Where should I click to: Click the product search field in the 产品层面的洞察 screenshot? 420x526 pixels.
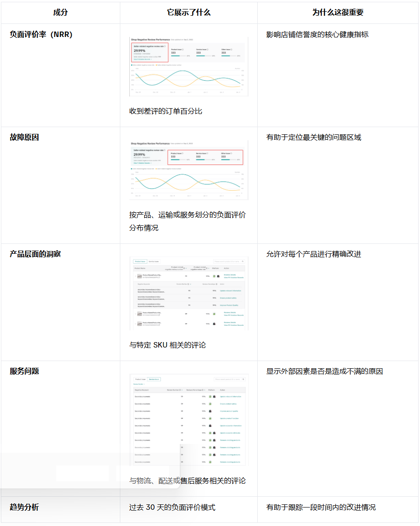228,261
